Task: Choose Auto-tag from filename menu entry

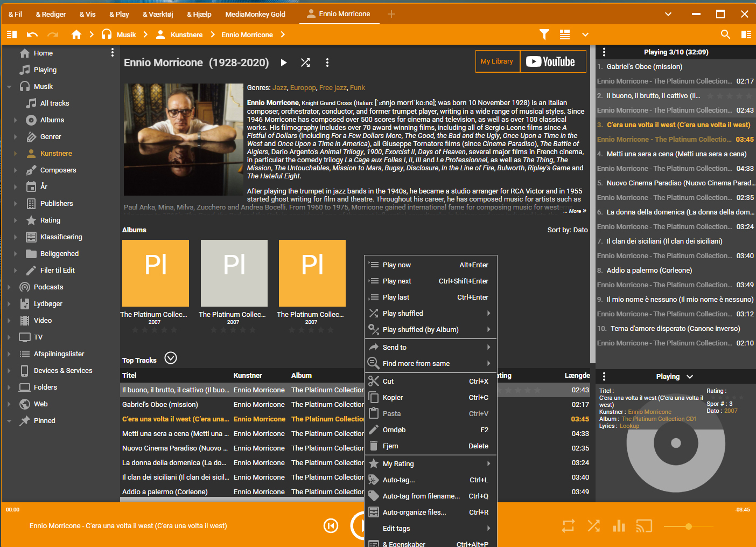Action: click(x=421, y=496)
